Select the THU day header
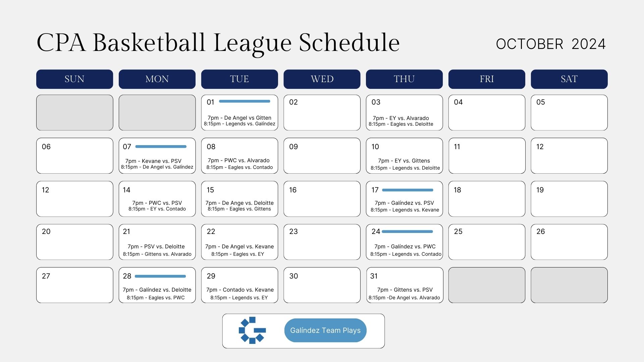Screen dimensions: 644x362 pos(404,79)
